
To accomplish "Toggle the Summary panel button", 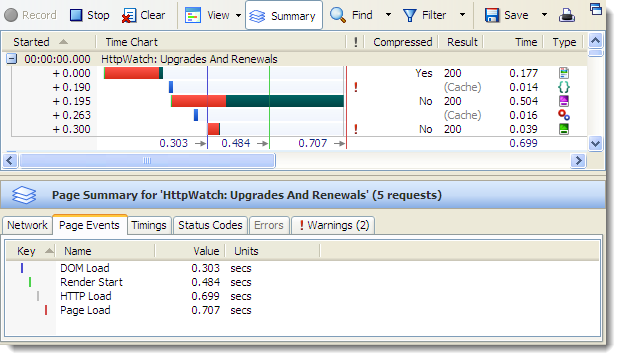I will click(x=284, y=15).
